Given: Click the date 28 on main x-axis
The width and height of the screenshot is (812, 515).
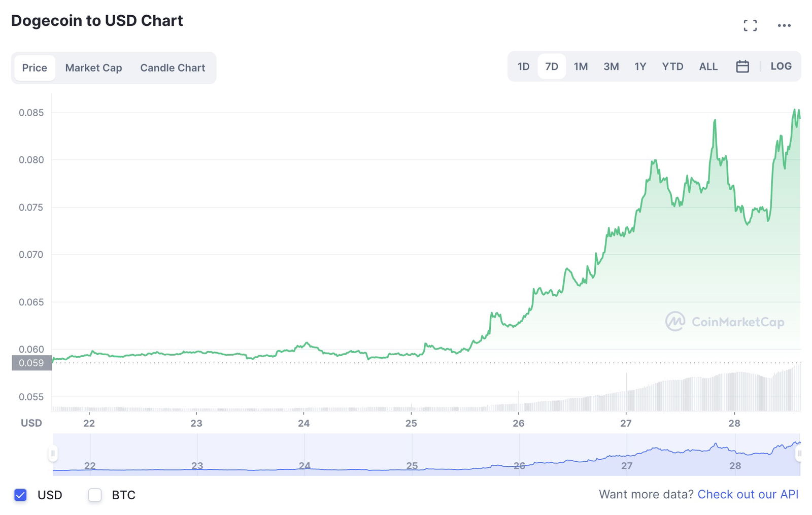Looking at the screenshot, I should 734,423.
